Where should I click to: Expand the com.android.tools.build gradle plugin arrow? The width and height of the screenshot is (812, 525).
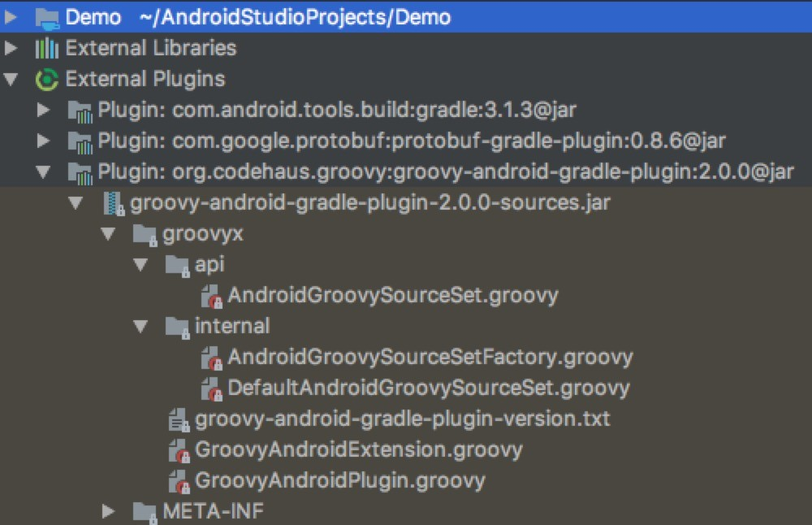43,110
